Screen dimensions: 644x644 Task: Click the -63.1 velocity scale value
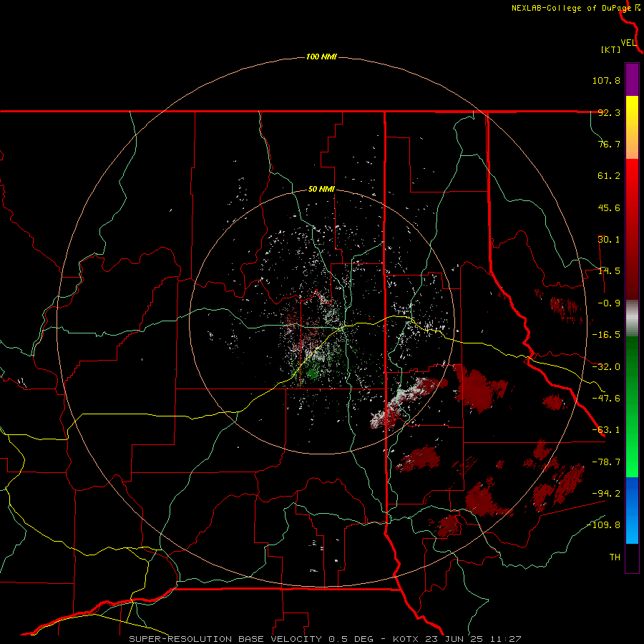point(606,430)
